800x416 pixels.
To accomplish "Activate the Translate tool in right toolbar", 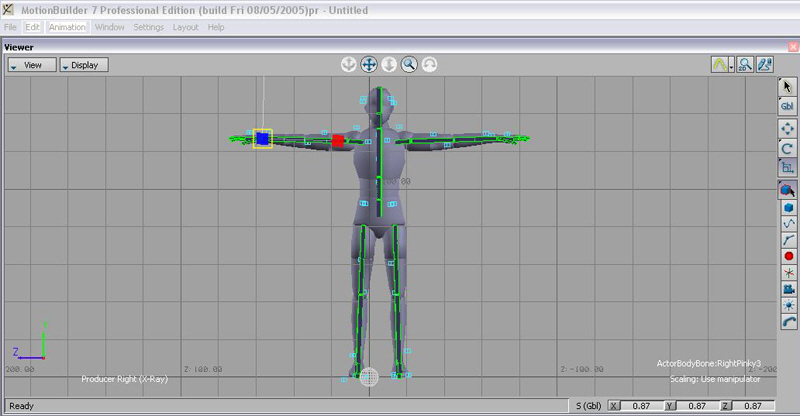I will pyautogui.click(x=787, y=127).
